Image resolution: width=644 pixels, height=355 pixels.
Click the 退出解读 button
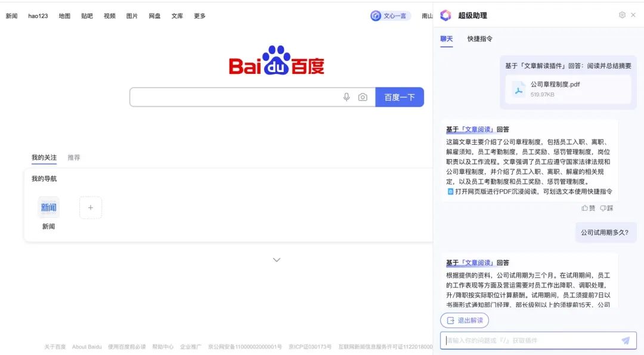pos(465,320)
